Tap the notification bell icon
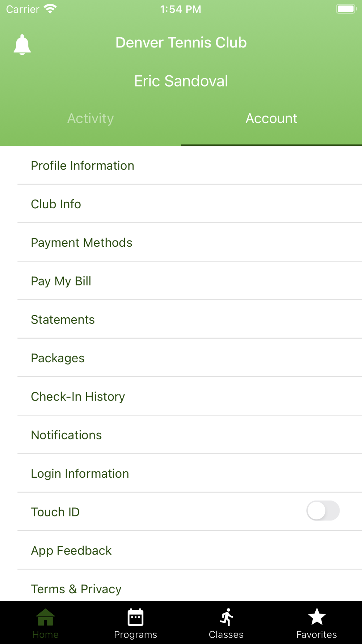This screenshot has width=362, height=644. 22,45
